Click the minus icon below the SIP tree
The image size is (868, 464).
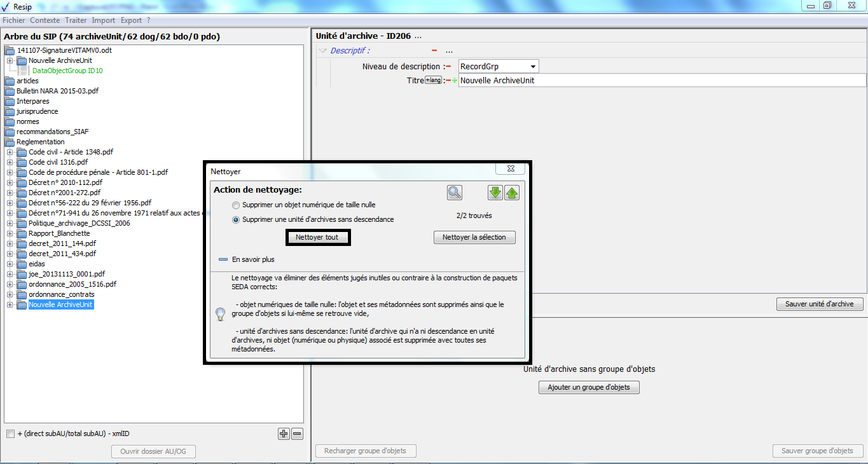point(297,434)
